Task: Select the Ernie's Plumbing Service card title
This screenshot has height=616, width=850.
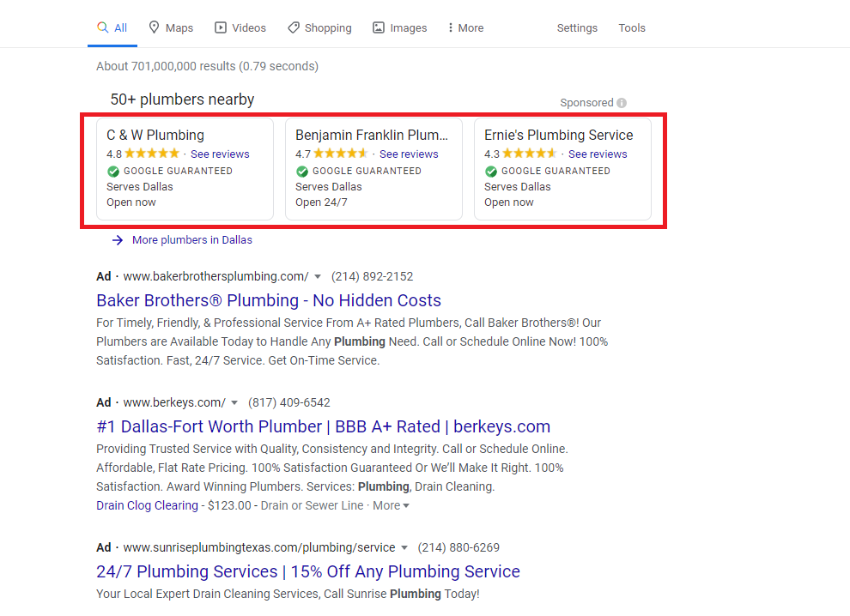Action: (x=558, y=135)
